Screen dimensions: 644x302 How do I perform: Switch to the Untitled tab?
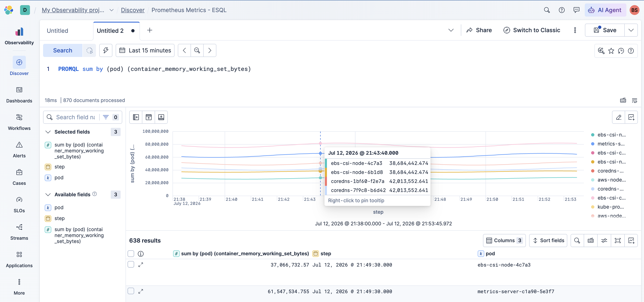pos(57,31)
